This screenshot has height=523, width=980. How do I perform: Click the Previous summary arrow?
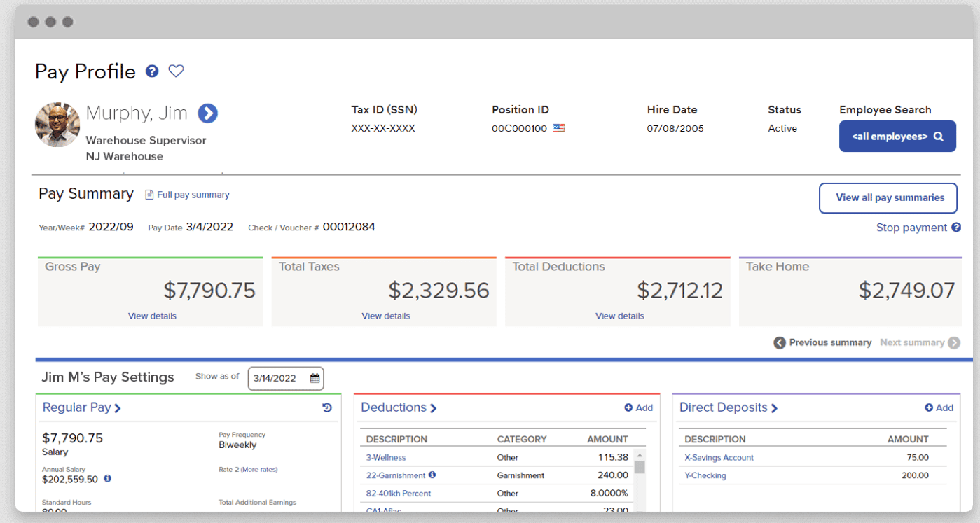pyautogui.click(x=779, y=342)
